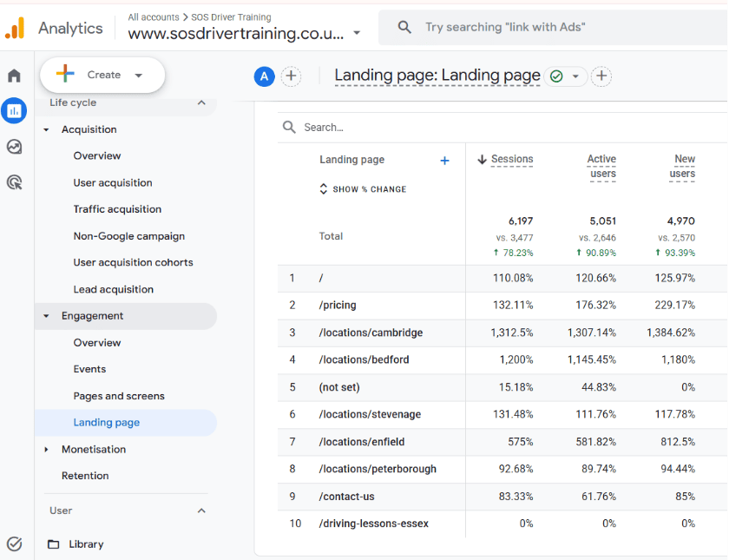Viewport: 729px width, 560px height.
Task: Click the (not set) row
Action: pyautogui.click(x=502, y=387)
